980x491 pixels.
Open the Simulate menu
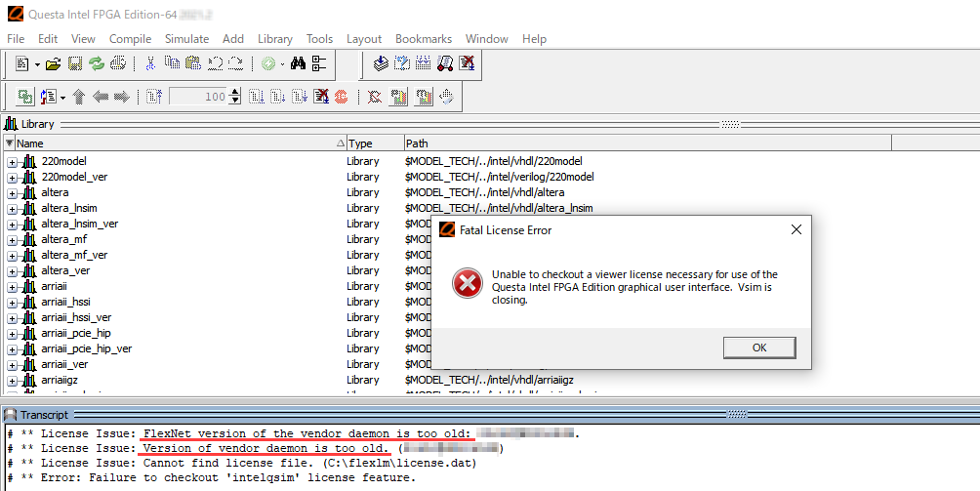(x=186, y=39)
